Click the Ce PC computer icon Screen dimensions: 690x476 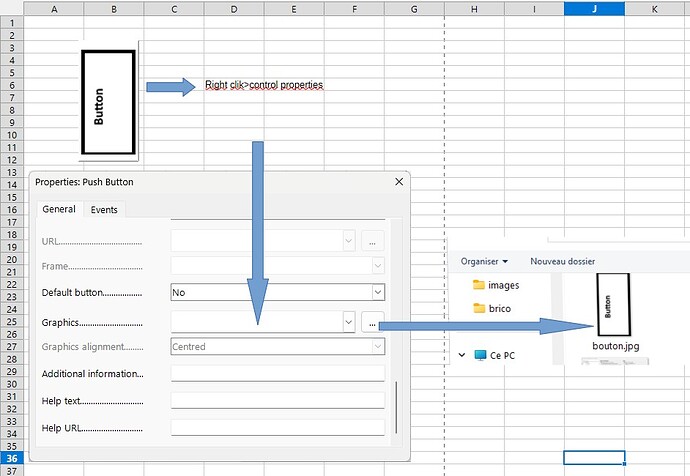pos(480,355)
